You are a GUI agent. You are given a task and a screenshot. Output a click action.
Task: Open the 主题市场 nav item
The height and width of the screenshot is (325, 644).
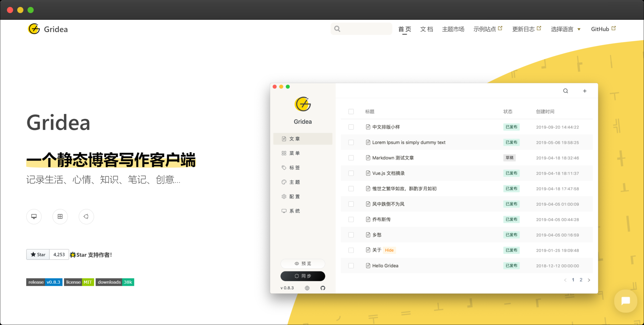pyautogui.click(x=453, y=29)
